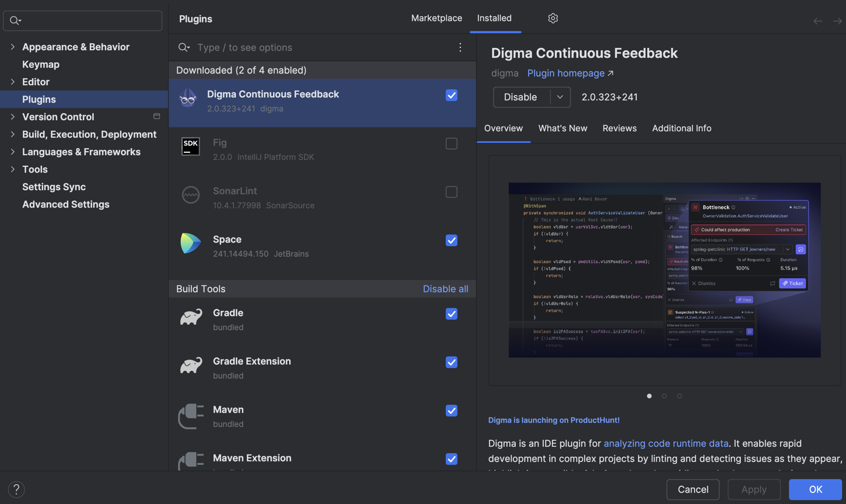This screenshot has height=504, width=846.
Task: Expand the Editor settings node
Action: pyautogui.click(x=12, y=82)
